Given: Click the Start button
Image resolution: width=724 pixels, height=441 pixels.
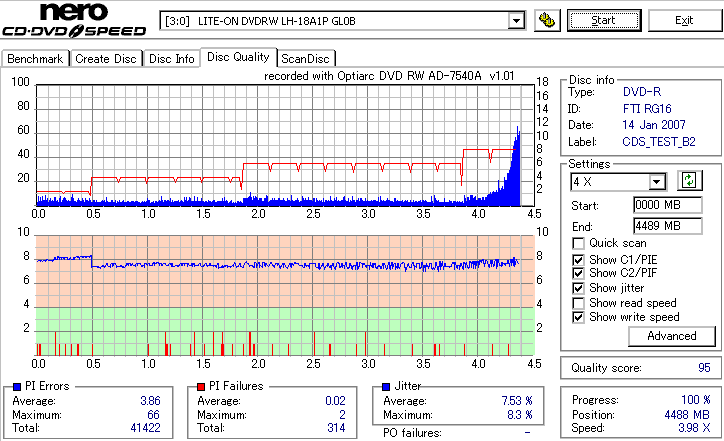Looking at the screenshot, I should (x=604, y=21).
